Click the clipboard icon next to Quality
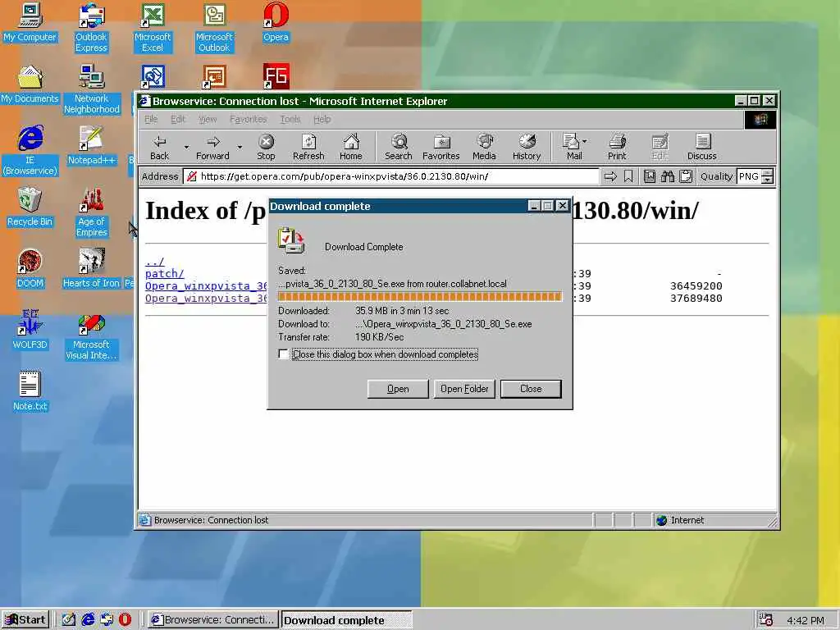Viewport: 840px width, 630px height. [686, 176]
